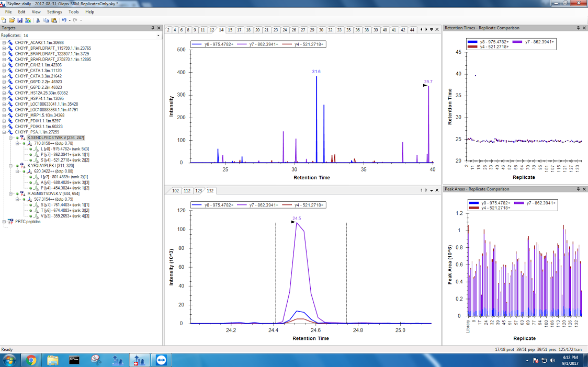Expand the PRTC peptides tree node
The height and width of the screenshot is (367, 588).
(x=4, y=222)
